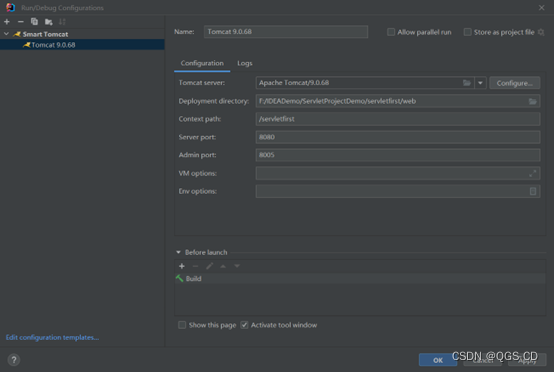Screen dimensions: 554x372
Task: Add a Before launch task
Action: coord(182,266)
